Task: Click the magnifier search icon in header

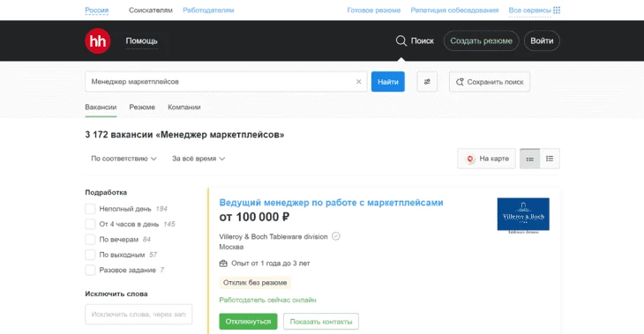Action: (401, 41)
